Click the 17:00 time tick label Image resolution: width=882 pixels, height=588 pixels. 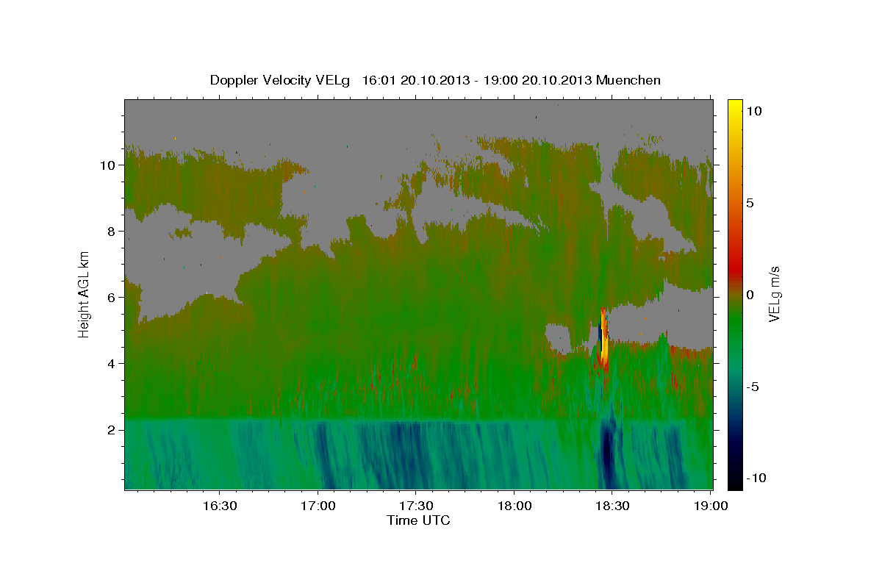[318, 506]
